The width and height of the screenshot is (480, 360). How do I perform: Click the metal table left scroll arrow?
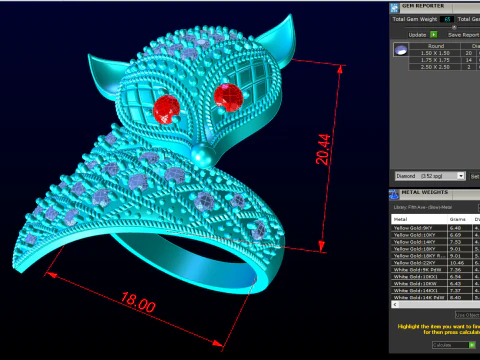395,304
